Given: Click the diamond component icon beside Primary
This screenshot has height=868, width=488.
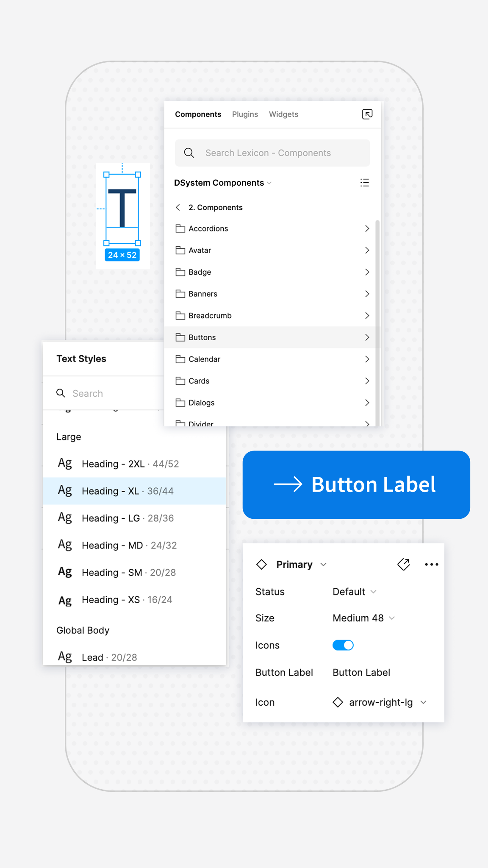Looking at the screenshot, I should (x=262, y=565).
